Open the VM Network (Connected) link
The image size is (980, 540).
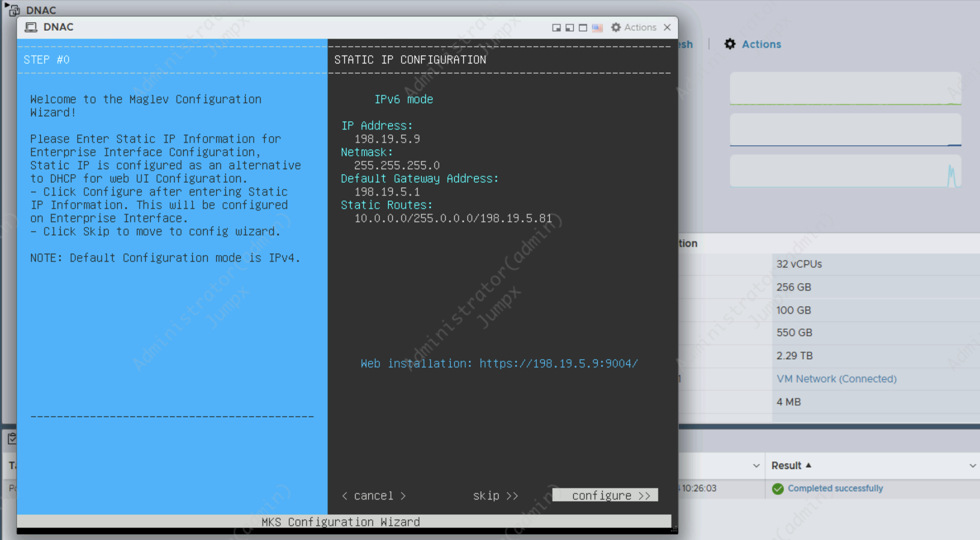tap(836, 379)
